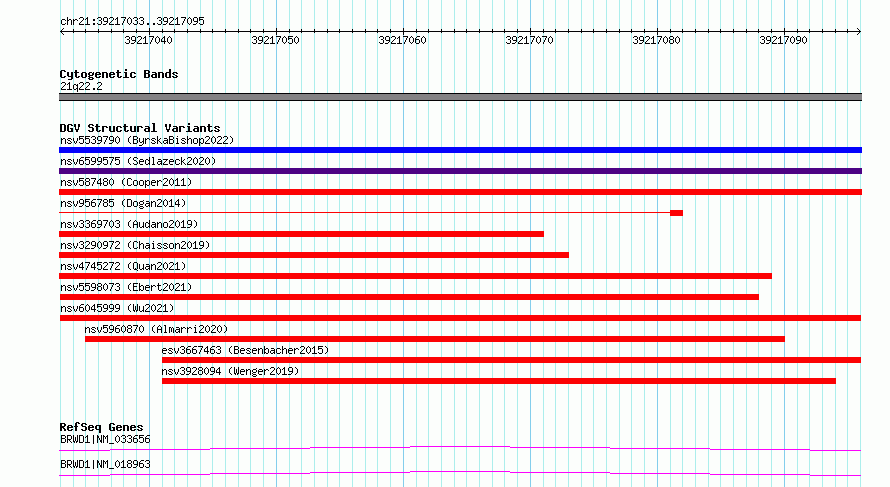Click the red bar under nsv6045999

click(x=460, y=318)
